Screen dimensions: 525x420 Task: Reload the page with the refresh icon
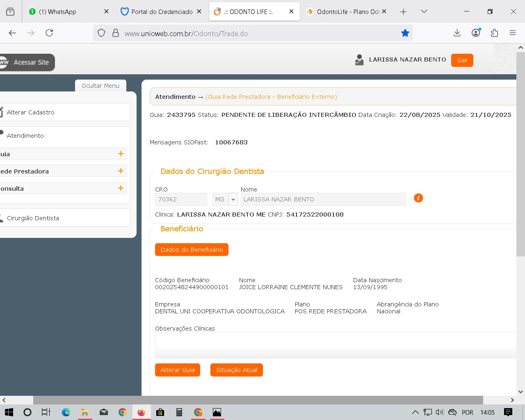pyautogui.click(x=49, y=33)
